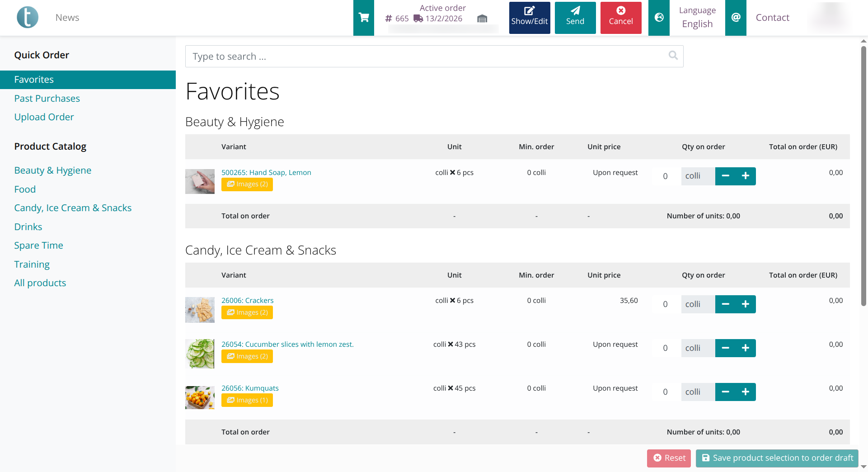The height and width of the screenshot is (472, 868).
Task: Open the shopping cart
Action: (363, 16)
